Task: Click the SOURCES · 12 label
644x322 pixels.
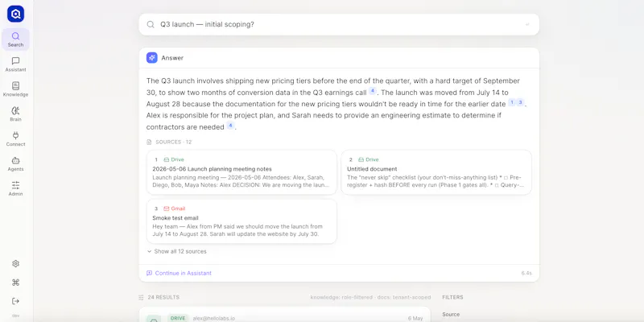Action: coord(173,142)
